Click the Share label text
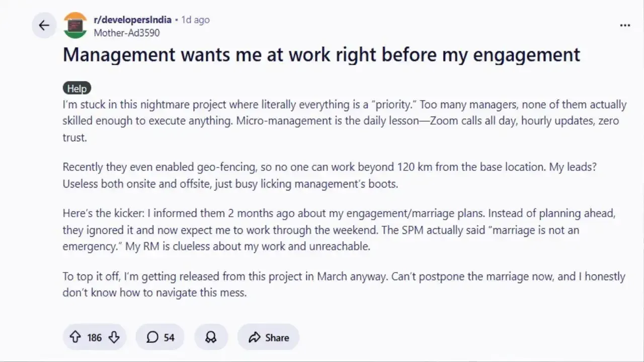The height and width of the screenshot is (362, 644). (277, 337)
